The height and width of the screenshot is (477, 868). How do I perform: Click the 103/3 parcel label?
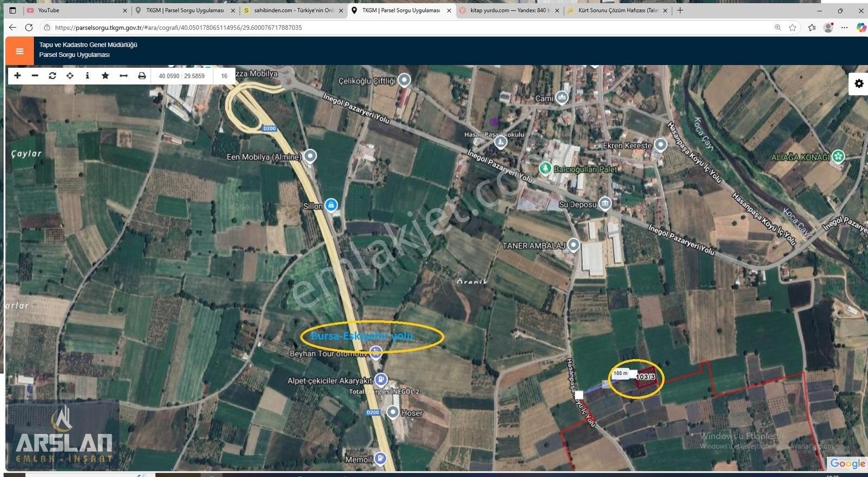click(646, 377)
